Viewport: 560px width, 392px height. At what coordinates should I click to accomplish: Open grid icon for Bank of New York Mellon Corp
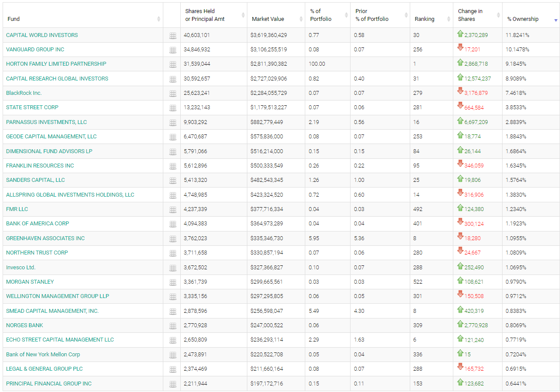tap(172, 355)
